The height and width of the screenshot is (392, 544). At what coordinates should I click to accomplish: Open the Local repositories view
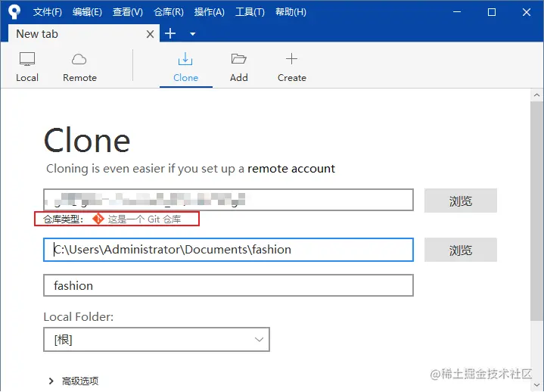coord(27,67)
